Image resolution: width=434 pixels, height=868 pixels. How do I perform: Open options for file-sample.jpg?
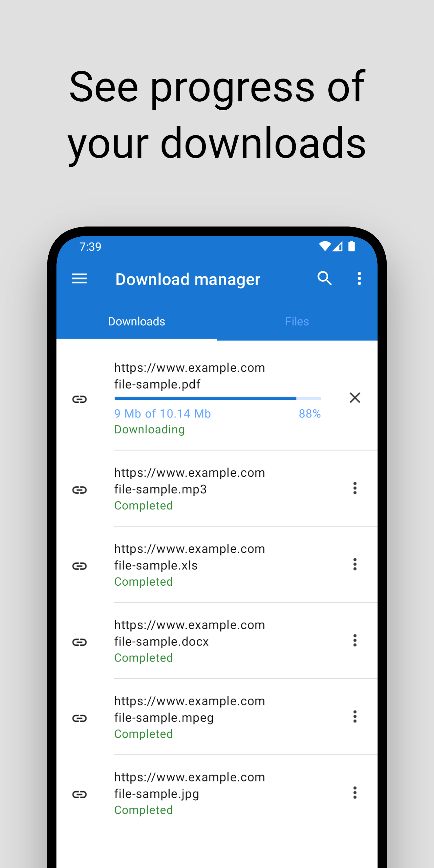pyautogui.click(x=355, y=792)
